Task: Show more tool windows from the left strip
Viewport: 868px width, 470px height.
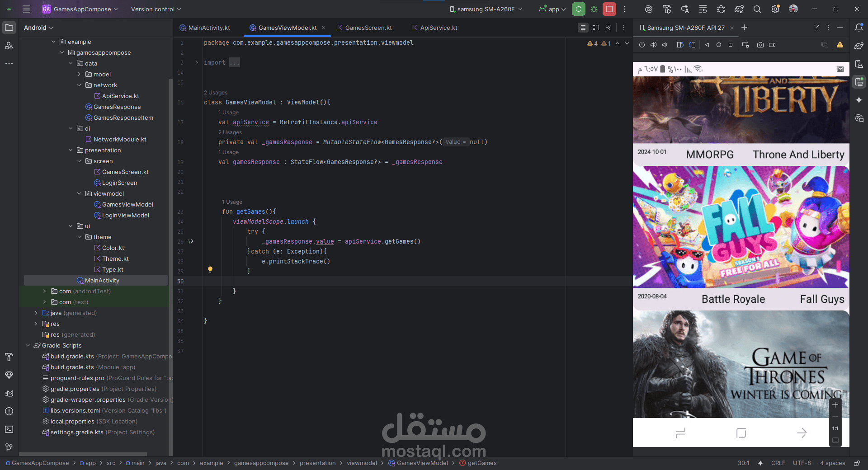Action: [x=9, y=64]
